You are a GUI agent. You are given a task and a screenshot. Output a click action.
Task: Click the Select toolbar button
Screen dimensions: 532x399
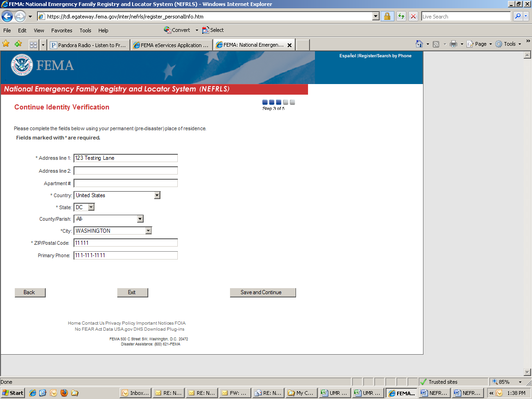pyautogui.click(x=213, y=30)
